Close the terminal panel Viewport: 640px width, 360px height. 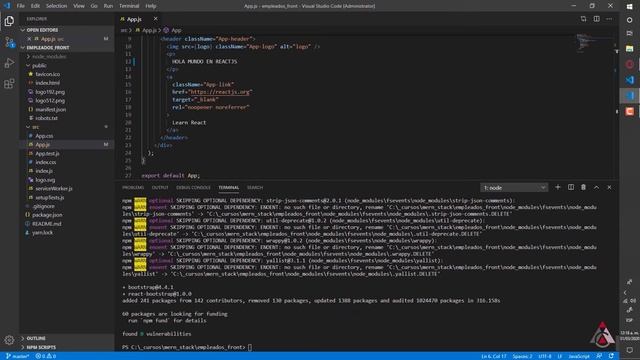tap(609, 187)
